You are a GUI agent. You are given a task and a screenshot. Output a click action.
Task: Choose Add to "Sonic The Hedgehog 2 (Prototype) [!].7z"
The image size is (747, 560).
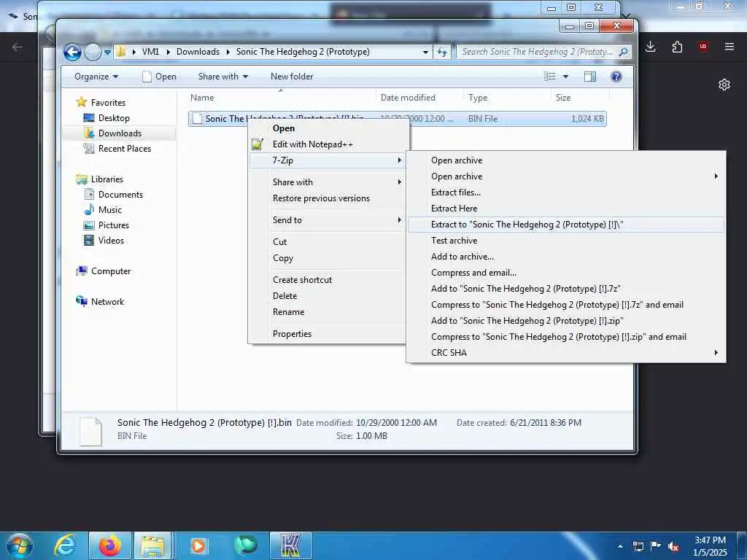click(x=566, y=289)
